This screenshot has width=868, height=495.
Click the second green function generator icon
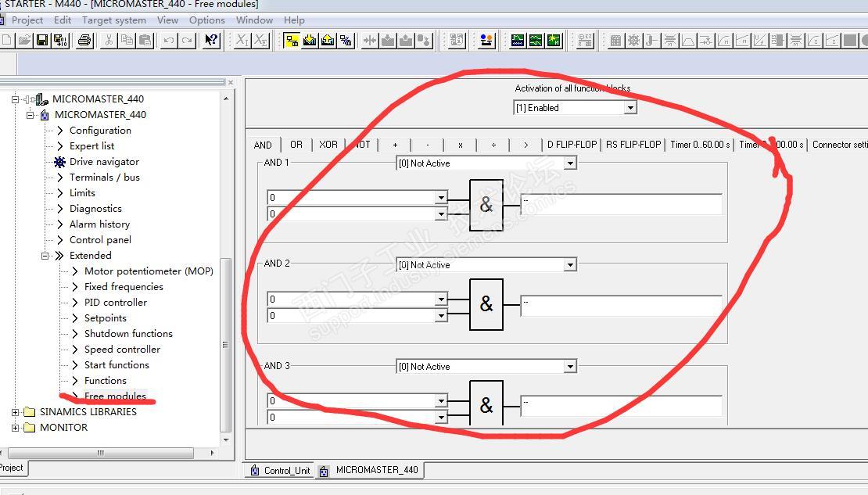tap(536, 41)
